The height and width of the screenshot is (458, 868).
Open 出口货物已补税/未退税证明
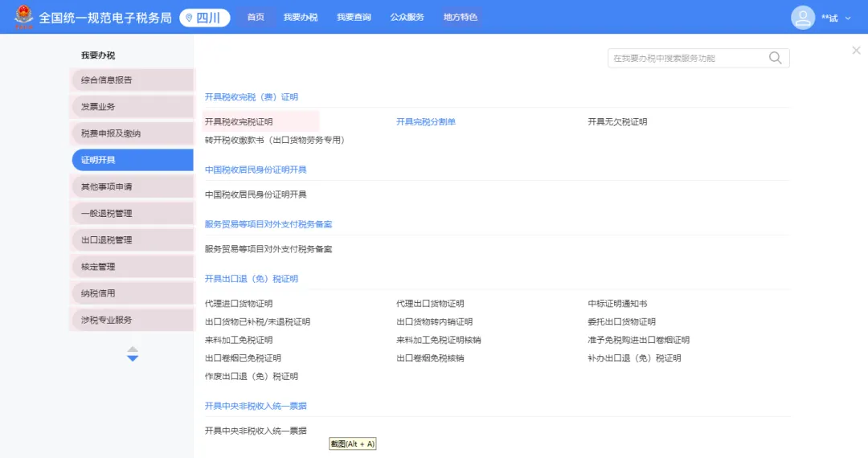[x=257, y=321]
